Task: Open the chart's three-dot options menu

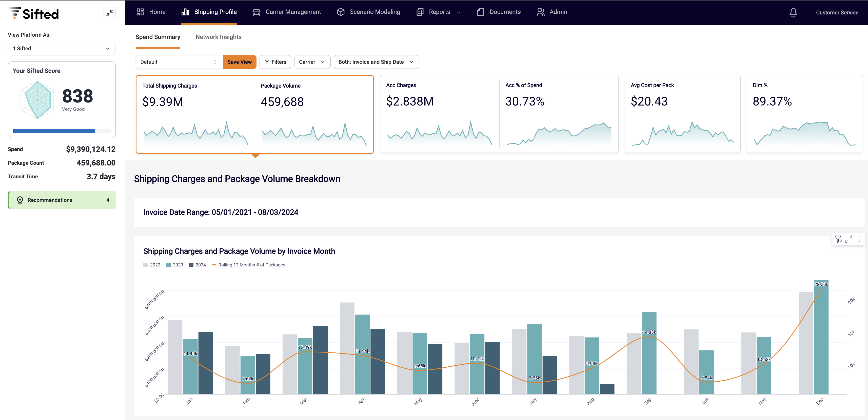Action: point(860,239)
